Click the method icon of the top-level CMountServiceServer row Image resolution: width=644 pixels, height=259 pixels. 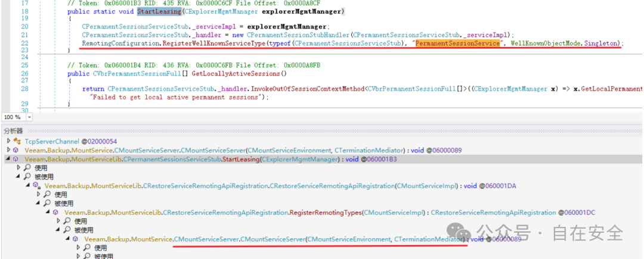click(x=17, y=150)
